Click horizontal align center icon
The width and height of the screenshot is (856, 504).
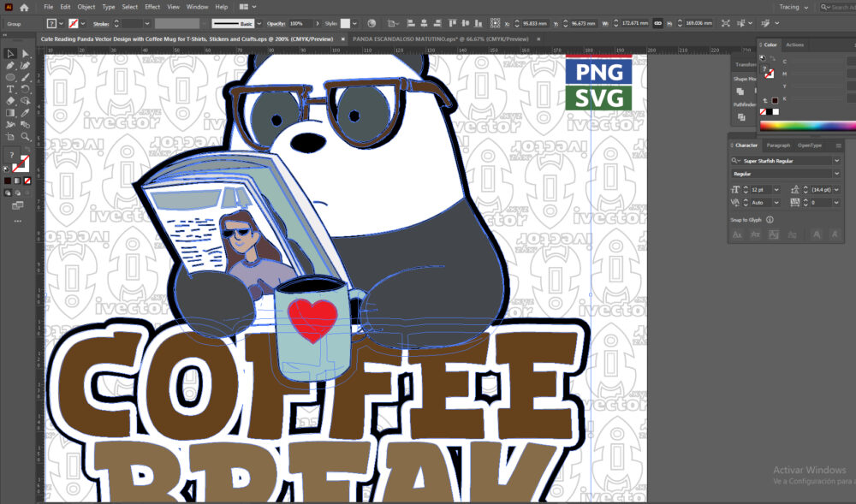tap(424, 23)
